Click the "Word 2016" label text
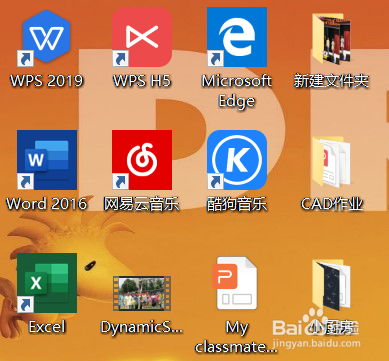The height and width of the screenshot is (361, 389). 47,204
